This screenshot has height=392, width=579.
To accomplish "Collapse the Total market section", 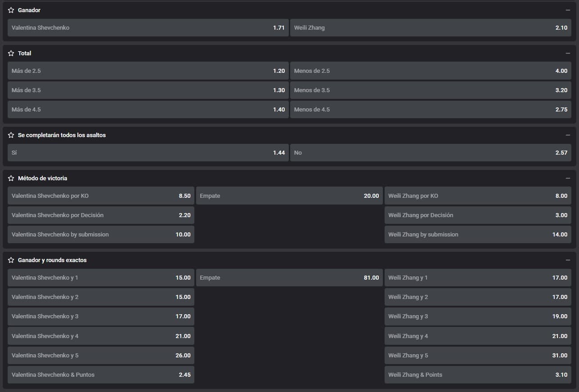I will (568, 53).
